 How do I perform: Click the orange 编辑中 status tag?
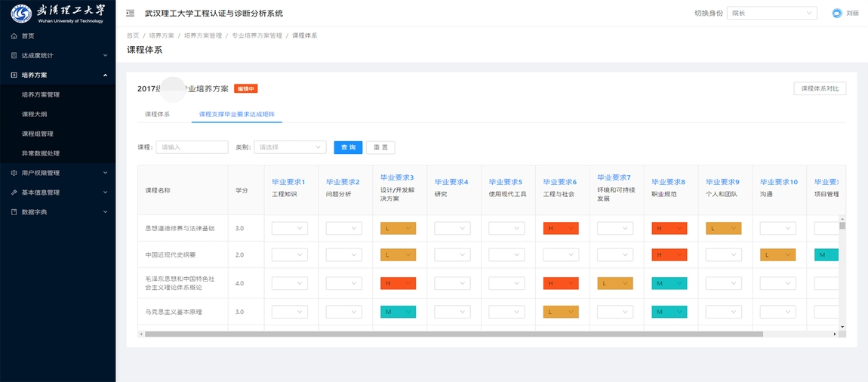[246, 88]
